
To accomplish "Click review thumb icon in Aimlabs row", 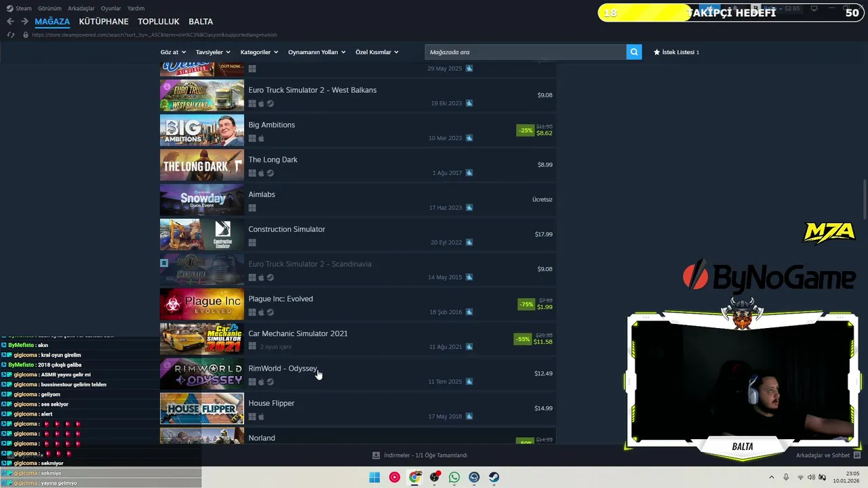I will 469,208.
